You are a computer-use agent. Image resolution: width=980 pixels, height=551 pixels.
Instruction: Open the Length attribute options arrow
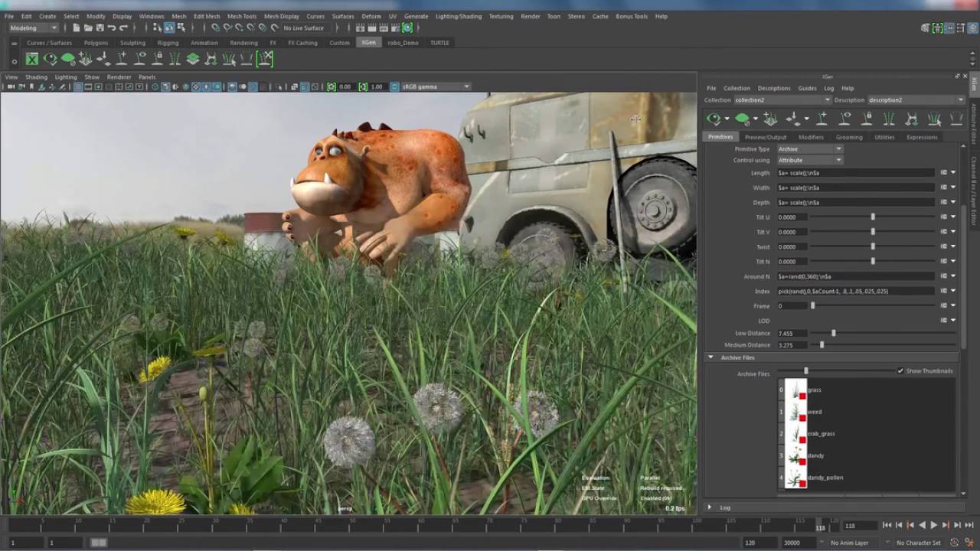coord(953,173)
